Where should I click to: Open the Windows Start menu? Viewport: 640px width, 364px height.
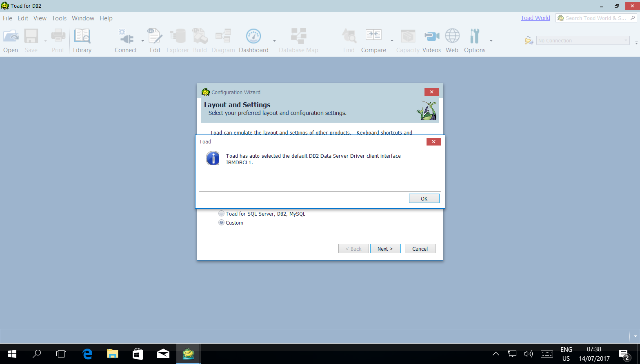click(x=12, y=353)
